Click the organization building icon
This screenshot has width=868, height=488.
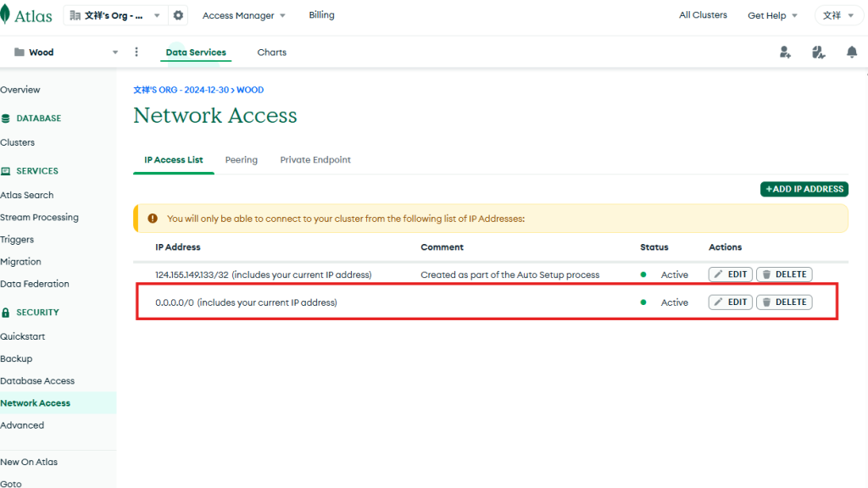tap(75, 15)
